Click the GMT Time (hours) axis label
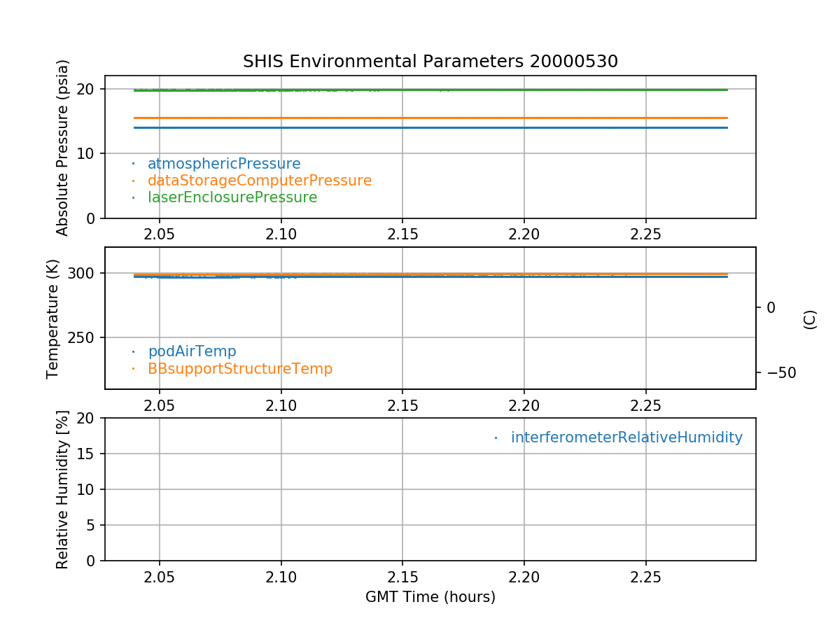The width and height of the screenshot is (840, 630). [x=430, y=597]
